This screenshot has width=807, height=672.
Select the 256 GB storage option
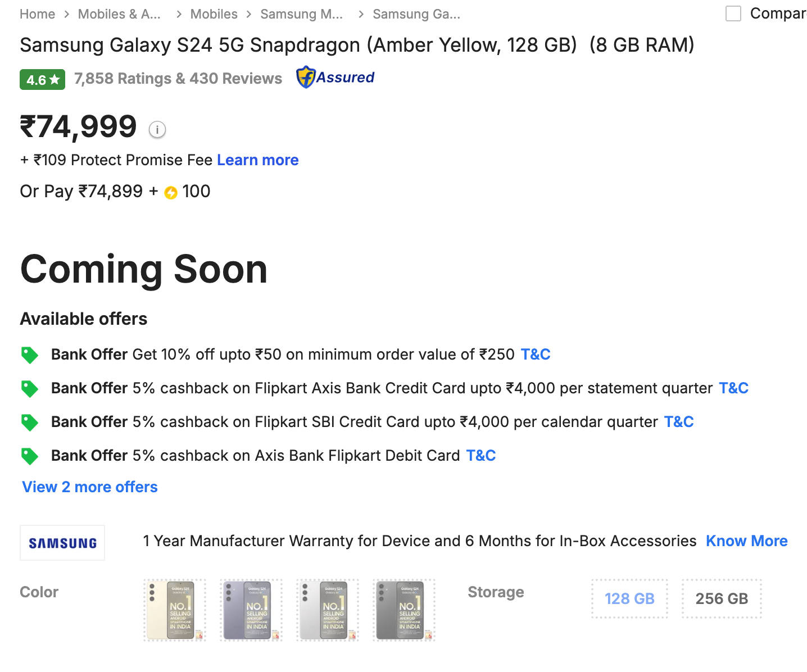pyautogui.click(x=722, y=598)
